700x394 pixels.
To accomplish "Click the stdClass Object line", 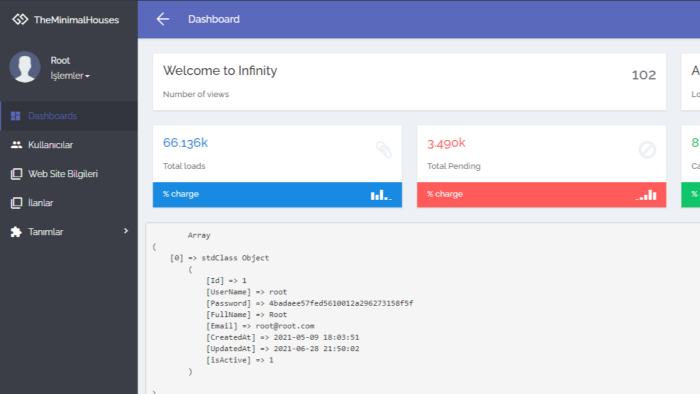I will click(x=219, y=258).
